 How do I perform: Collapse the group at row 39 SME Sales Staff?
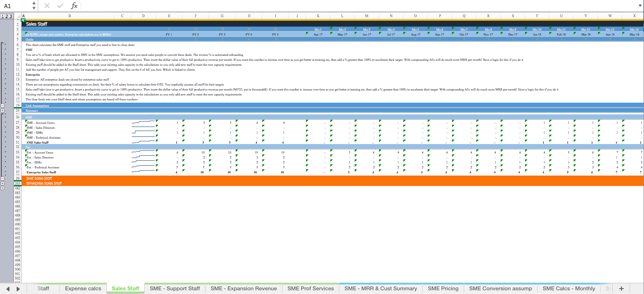point(3,178)
